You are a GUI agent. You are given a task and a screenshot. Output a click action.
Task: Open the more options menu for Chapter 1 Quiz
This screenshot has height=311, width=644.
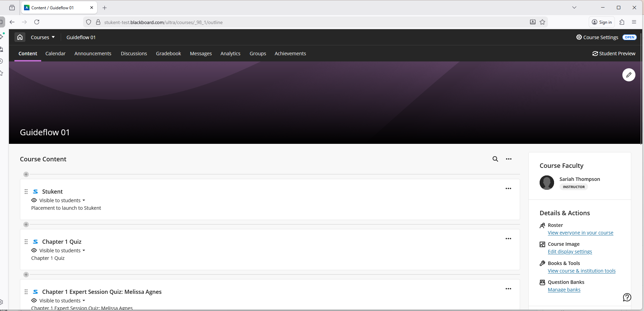tap(508, 239)
